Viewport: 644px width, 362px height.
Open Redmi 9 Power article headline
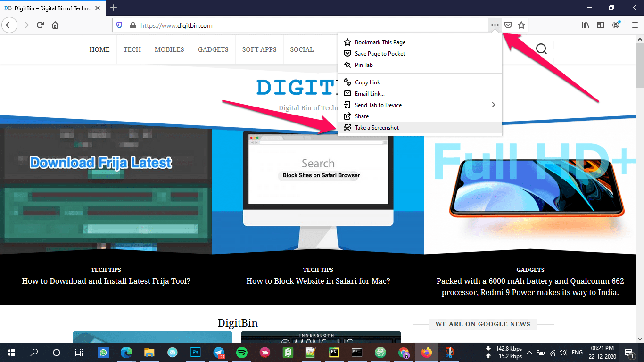[530, 287]
